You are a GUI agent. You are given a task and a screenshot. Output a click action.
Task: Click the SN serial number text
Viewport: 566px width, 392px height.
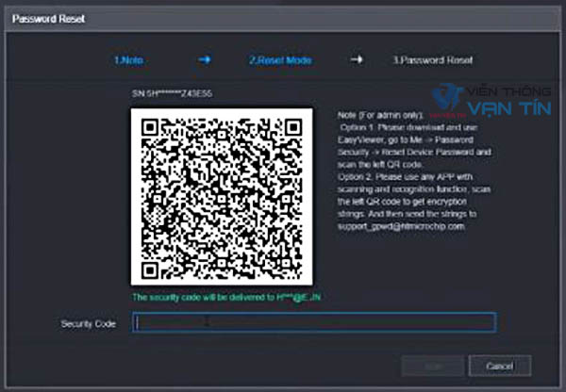[x=173, y=94]
